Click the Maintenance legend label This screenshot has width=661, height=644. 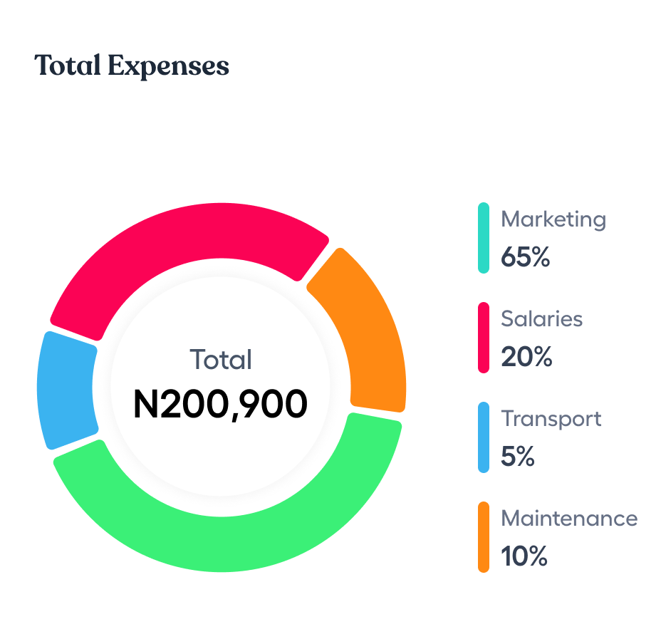(x=569, y=519)
